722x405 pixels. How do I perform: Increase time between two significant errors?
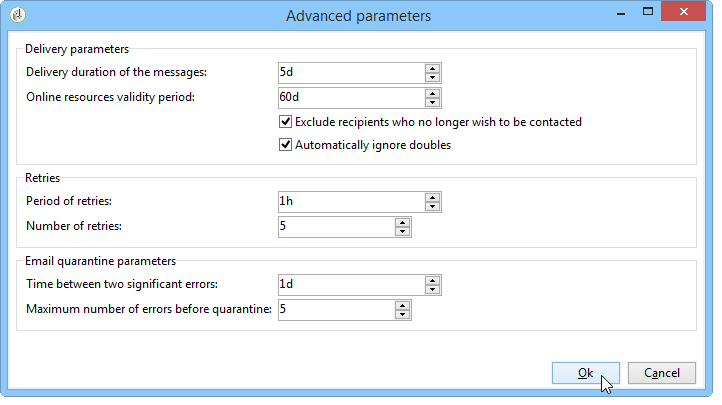click(x=432, y=280)
